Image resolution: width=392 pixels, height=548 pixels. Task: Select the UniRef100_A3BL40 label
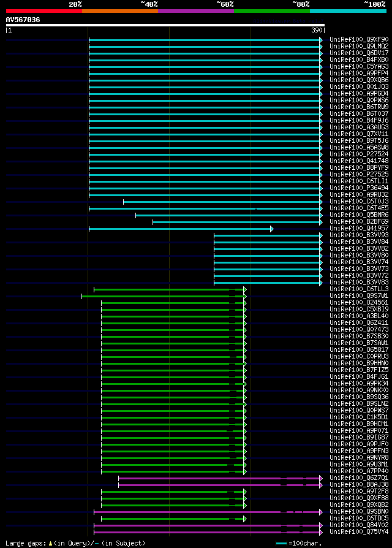coord(359,316)
